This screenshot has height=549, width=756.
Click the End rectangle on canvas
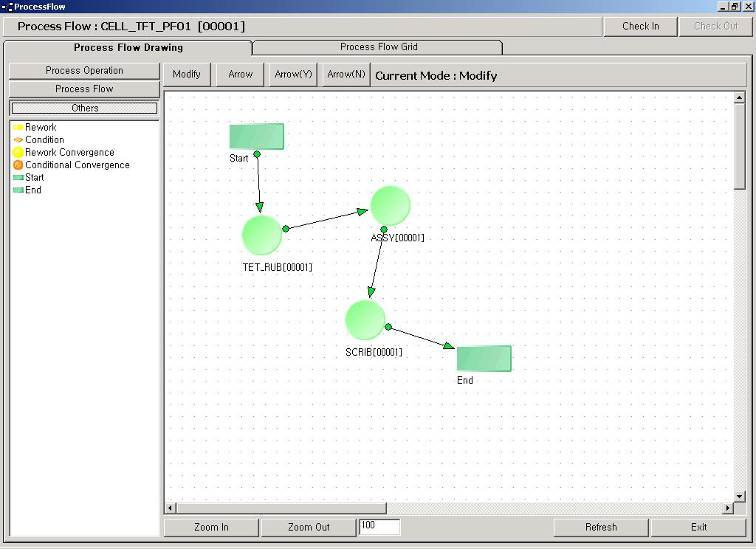484,359
